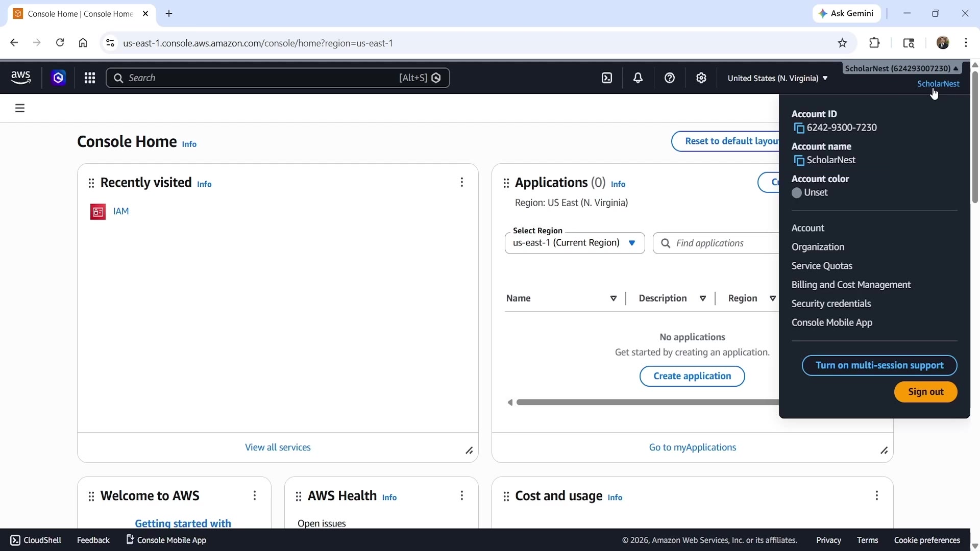Click the Welcome to AWS widget drag handle
This screenshot has height=551, width=980.
91,496
